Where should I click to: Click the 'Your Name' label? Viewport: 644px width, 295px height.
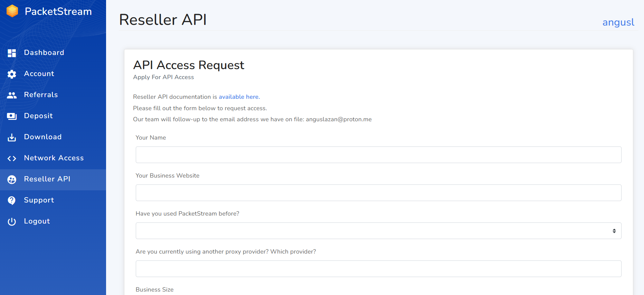coord(151,137)
